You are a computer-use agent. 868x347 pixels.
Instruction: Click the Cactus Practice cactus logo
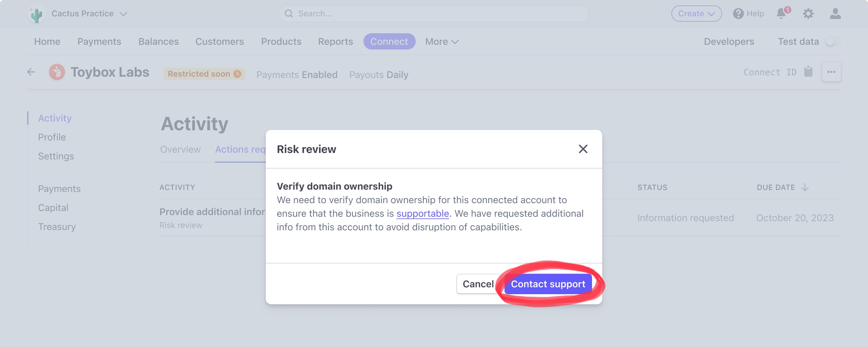[36, 14]
